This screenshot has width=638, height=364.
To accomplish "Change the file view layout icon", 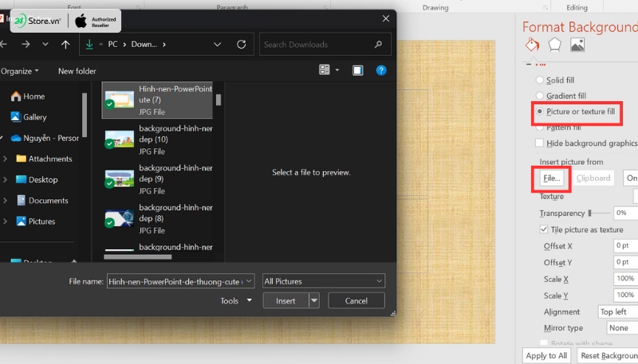I will (325, 70).
